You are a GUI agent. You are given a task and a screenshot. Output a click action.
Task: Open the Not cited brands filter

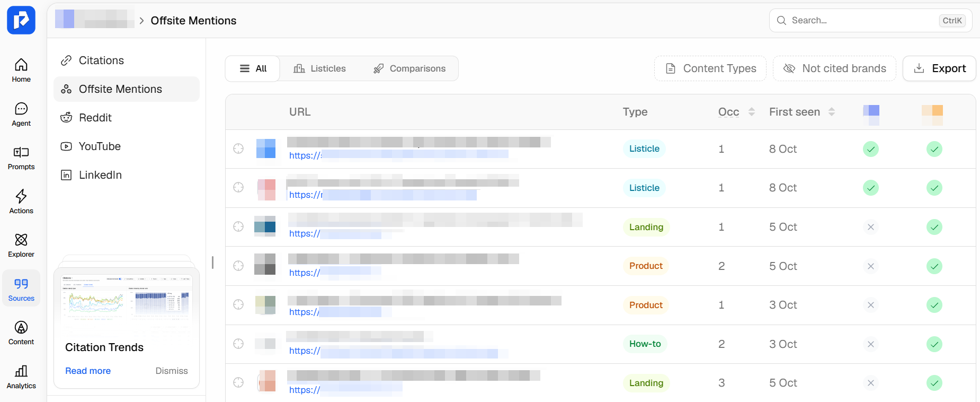pos(834,68)
